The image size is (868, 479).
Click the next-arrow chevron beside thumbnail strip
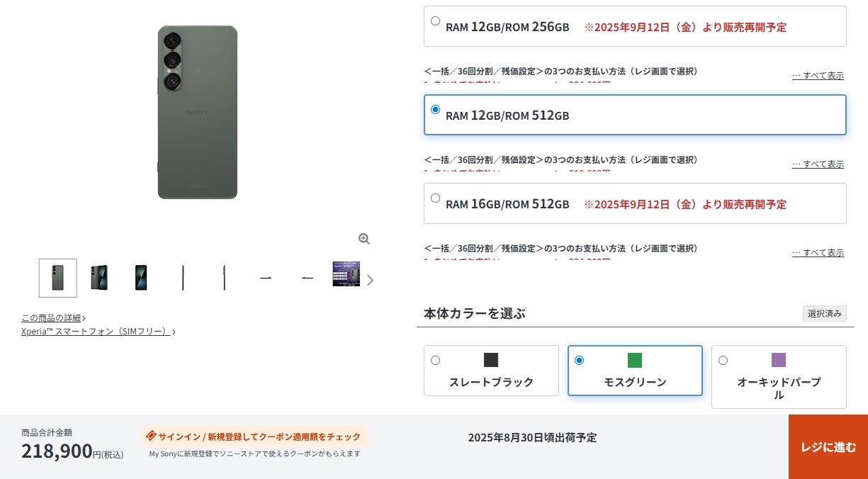coord(370,280)
